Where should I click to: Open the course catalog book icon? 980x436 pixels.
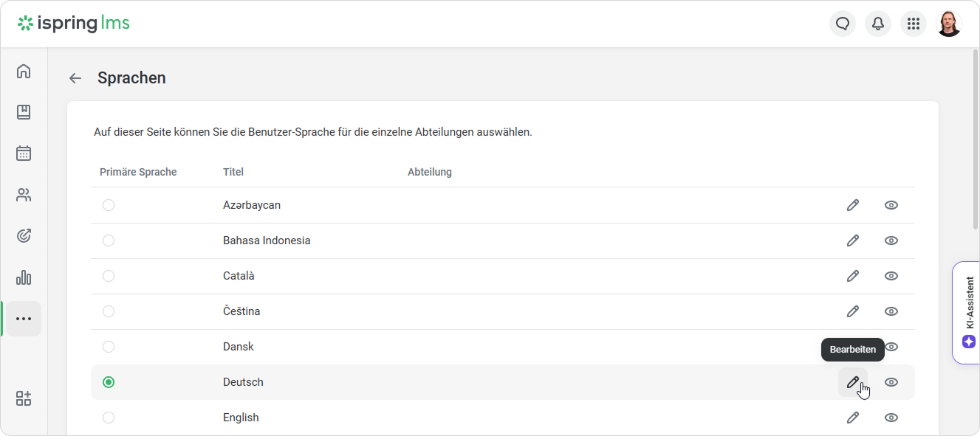24,112
